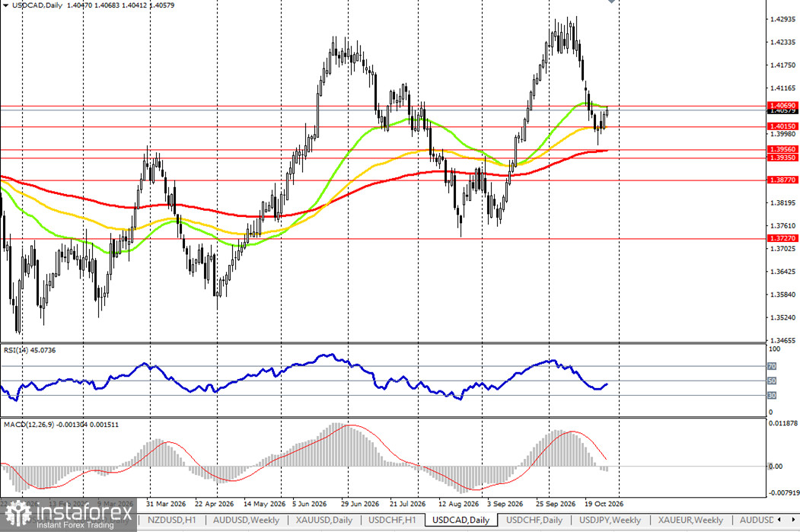This screenshot has height=532, width=800.
Task: Click the MACD 0.011878 axis value
Action: click(783, 423)
